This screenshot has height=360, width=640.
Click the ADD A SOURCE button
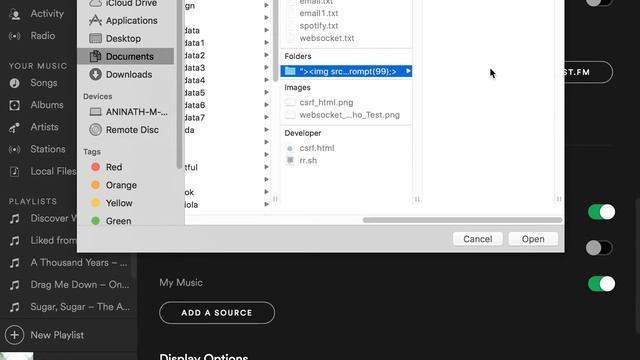tap(217, 313)
